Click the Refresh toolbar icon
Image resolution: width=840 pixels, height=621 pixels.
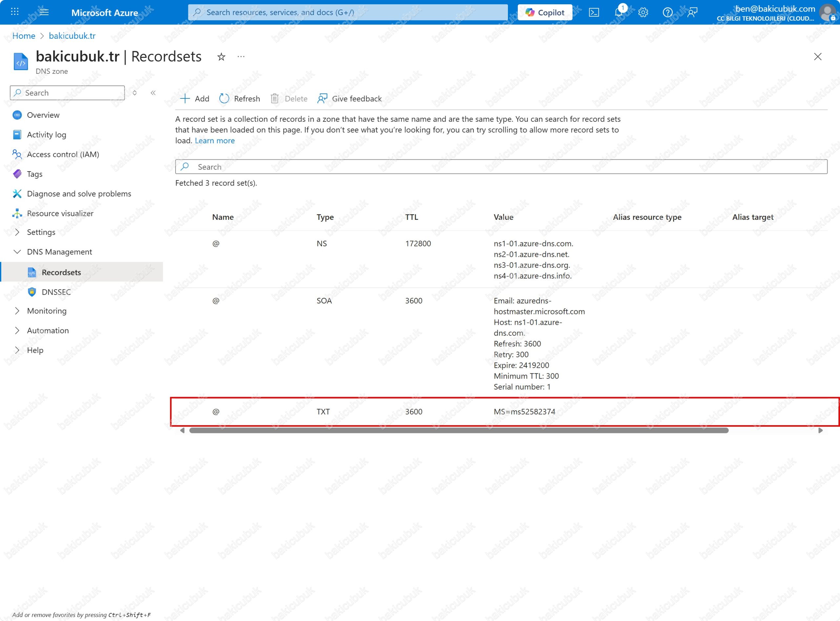point(224,98)
